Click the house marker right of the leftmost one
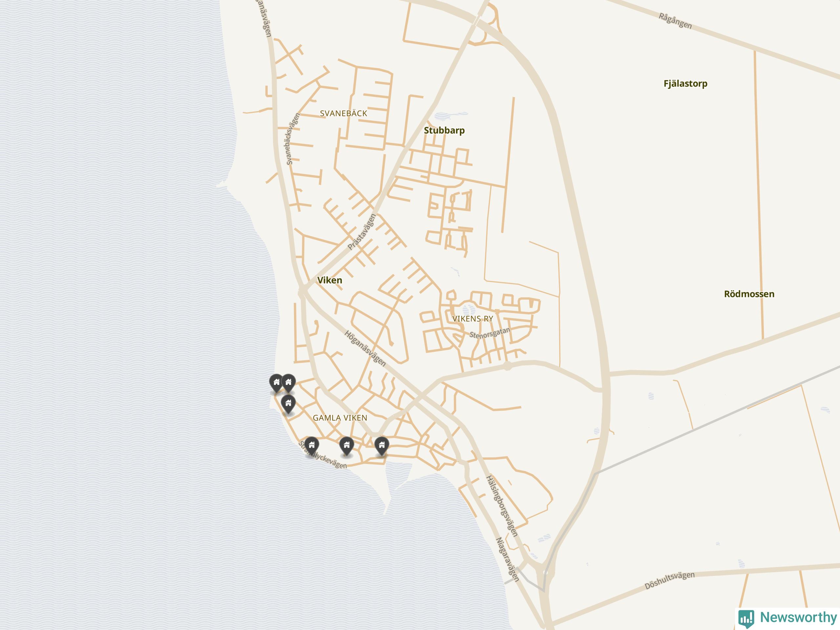 pyautogui.click(x=288, y=383)
